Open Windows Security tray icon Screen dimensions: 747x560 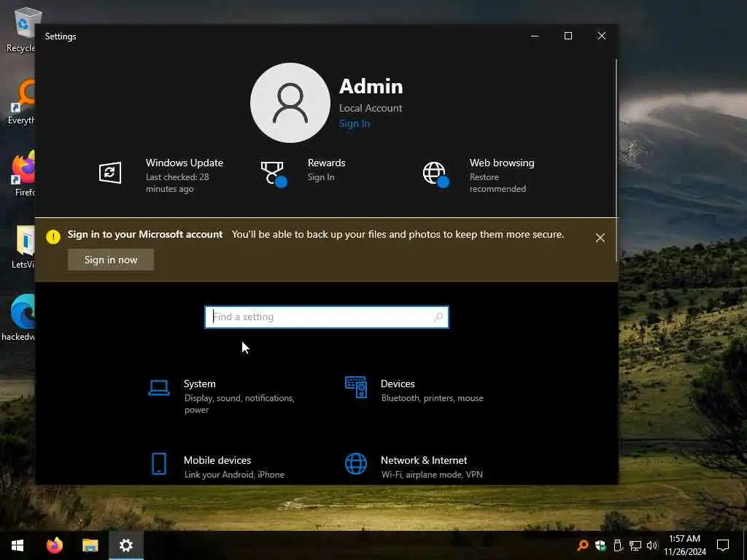pyautogui.click(x=600, y=545)
